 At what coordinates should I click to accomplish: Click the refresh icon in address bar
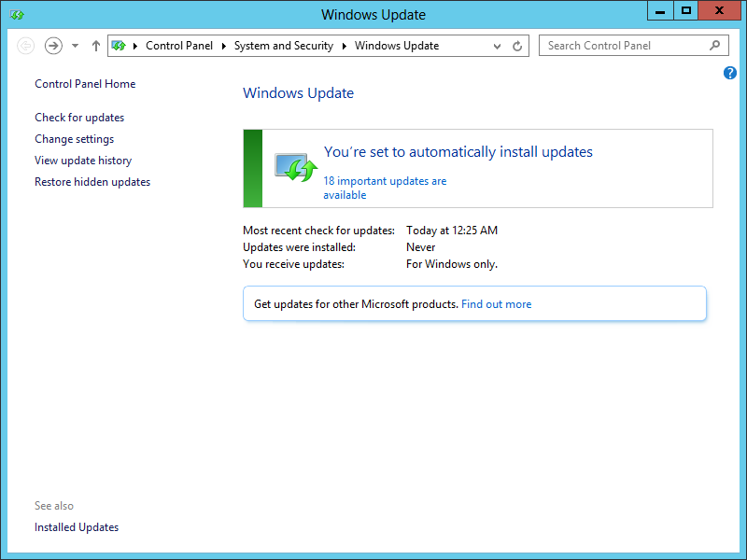tap(518, 46)
